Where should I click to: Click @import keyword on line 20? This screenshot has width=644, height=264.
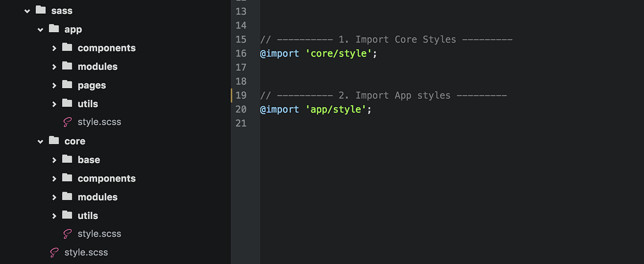[280, 109]
